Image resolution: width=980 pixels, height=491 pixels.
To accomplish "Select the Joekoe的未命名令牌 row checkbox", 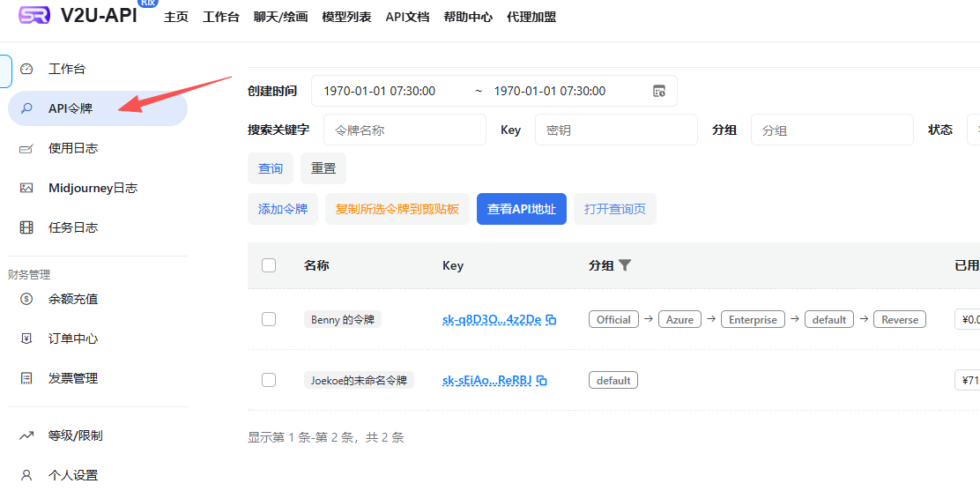I will pos(269,380).
